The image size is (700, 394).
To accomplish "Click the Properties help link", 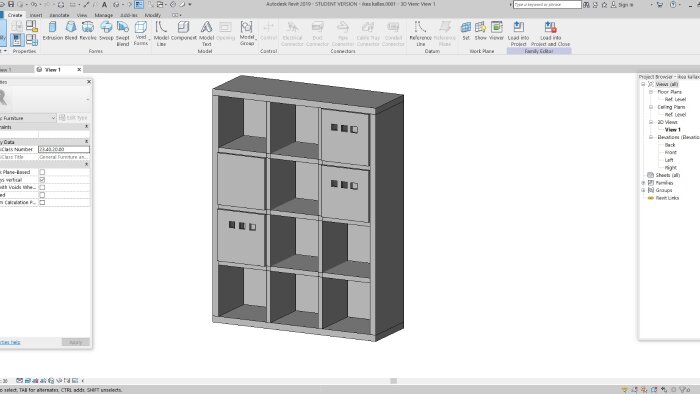I will [10, 342].
